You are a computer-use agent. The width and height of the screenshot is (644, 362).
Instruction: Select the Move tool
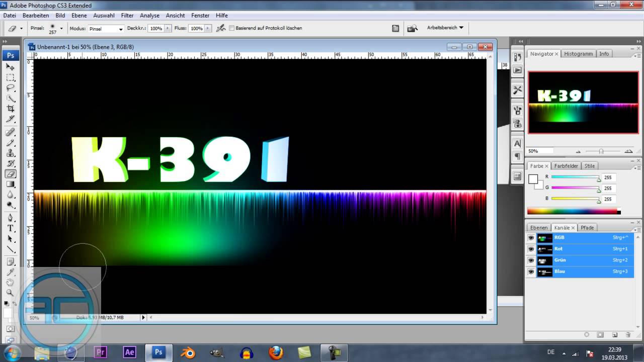(11, 67)
